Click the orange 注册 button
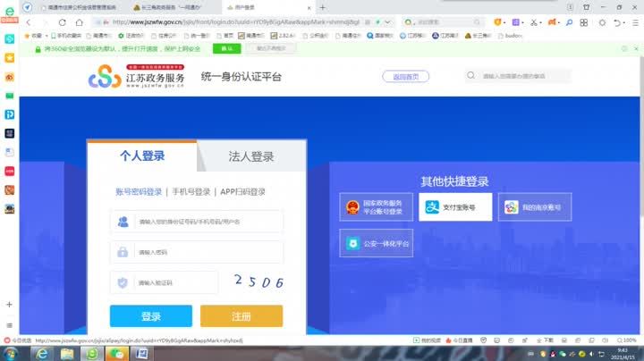Viewport: 644px width, 361px height. (x=241, y=316)
